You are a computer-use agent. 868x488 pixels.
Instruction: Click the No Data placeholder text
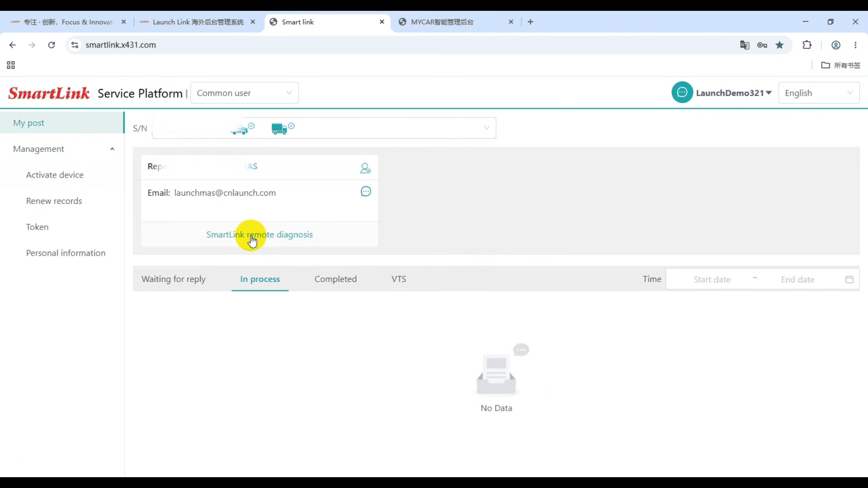tap(496, 408)
